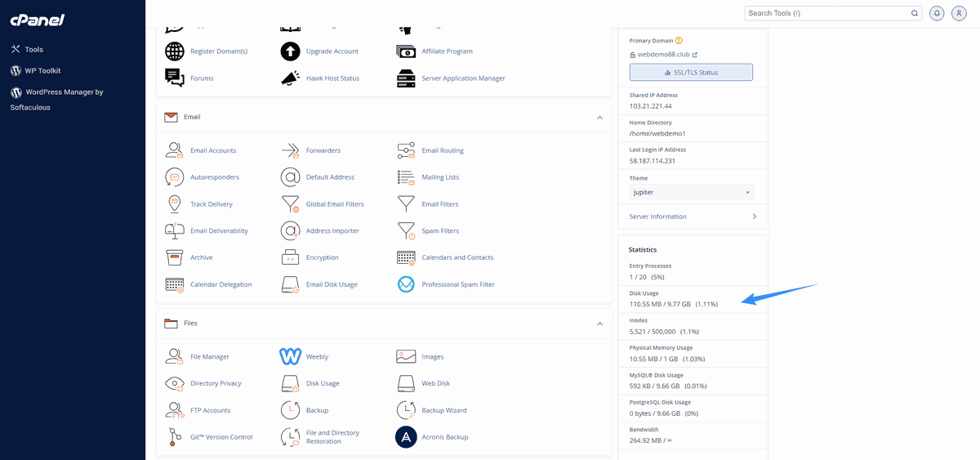The width and height of the screenshot is (980, 460).
Task: Click the home directory /home/webdemo1
Action: point(657,133)
